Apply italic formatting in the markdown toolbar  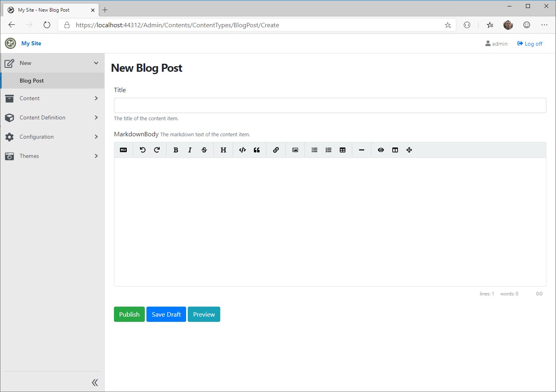[190, 150]
